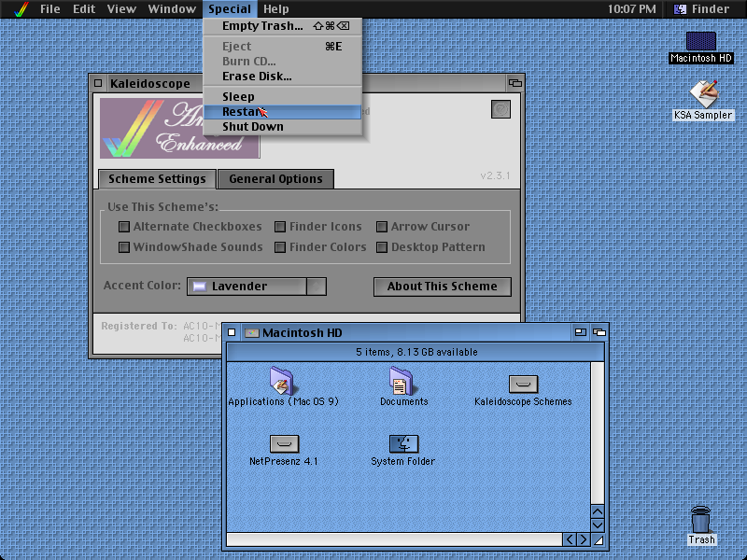Open the Help menu

(275, 9)
